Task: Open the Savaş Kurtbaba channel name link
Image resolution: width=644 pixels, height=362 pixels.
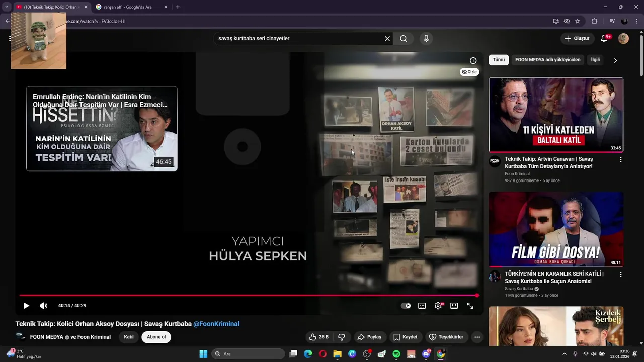Action: tap(519, 289)
